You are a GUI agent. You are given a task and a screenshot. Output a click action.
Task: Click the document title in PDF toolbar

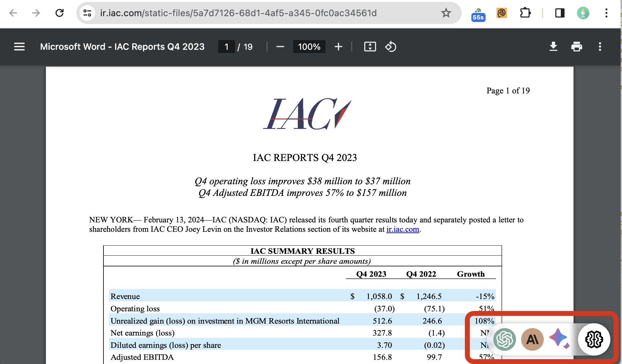point(122,47)
